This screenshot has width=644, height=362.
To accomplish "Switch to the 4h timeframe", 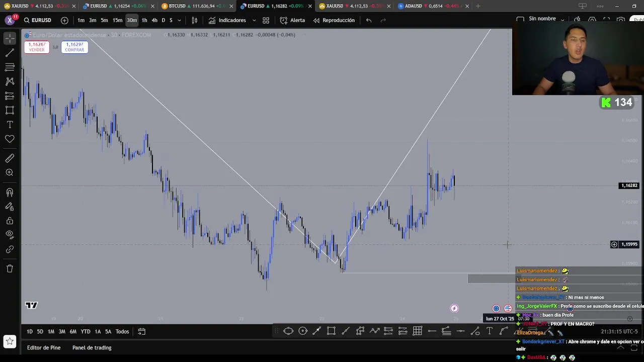I will click(154, 20).
